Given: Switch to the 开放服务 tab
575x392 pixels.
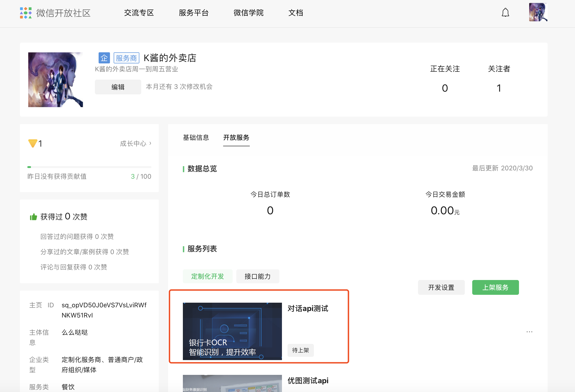Looking at the screenshot, I should [x=236, y=137].
